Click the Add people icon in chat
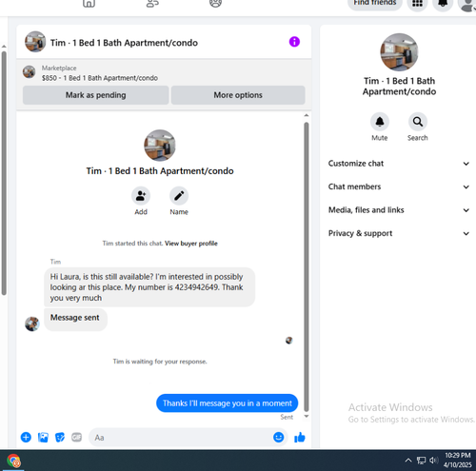The height and width of the screenshot is (471, 476). [141, 196]
